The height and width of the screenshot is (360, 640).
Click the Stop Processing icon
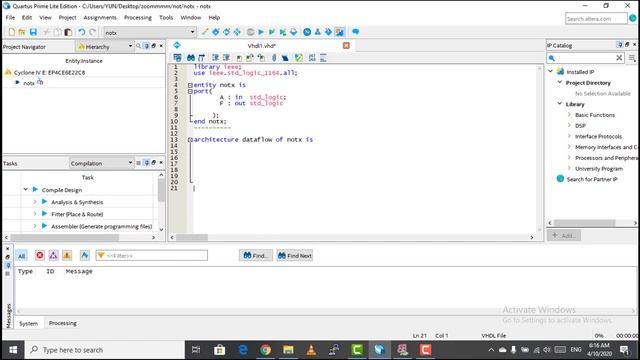[x=250, y=31]
